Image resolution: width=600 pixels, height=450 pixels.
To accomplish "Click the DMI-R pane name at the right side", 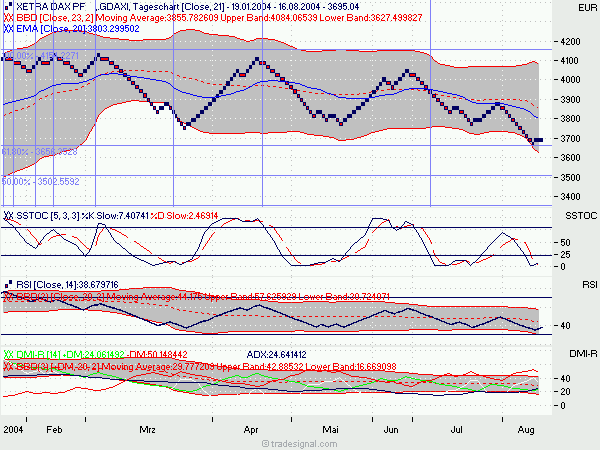I will tap(583, 354).
